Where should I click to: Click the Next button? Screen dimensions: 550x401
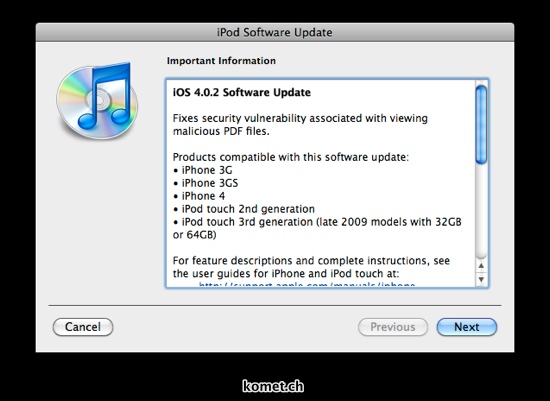(x=467, y=327)
